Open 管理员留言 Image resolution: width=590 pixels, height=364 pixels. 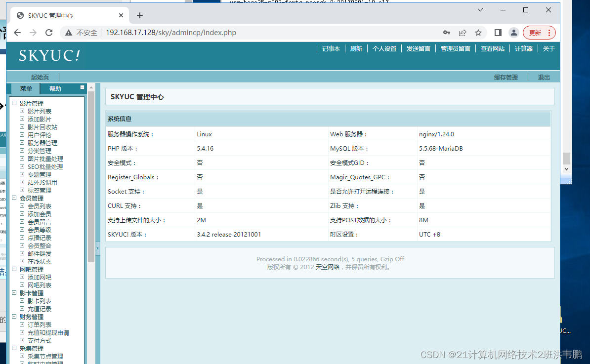click(455, 48)
